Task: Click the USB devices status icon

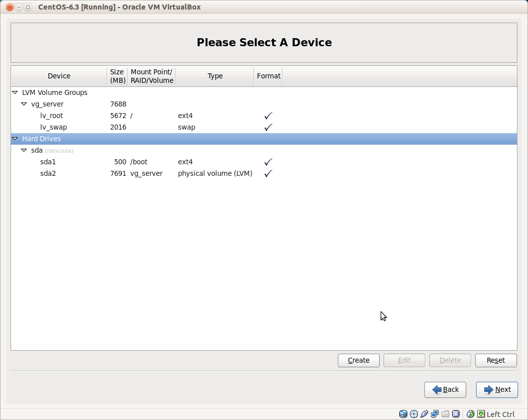Action: tap(424, 414)
